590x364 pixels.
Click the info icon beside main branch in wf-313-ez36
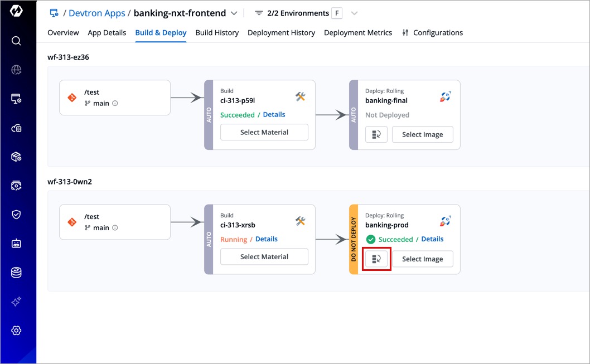pos(115,103)
